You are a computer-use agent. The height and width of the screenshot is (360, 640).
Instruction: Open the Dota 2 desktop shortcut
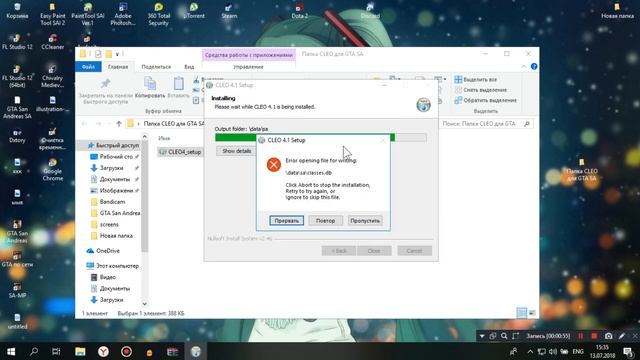click(299, 12)
